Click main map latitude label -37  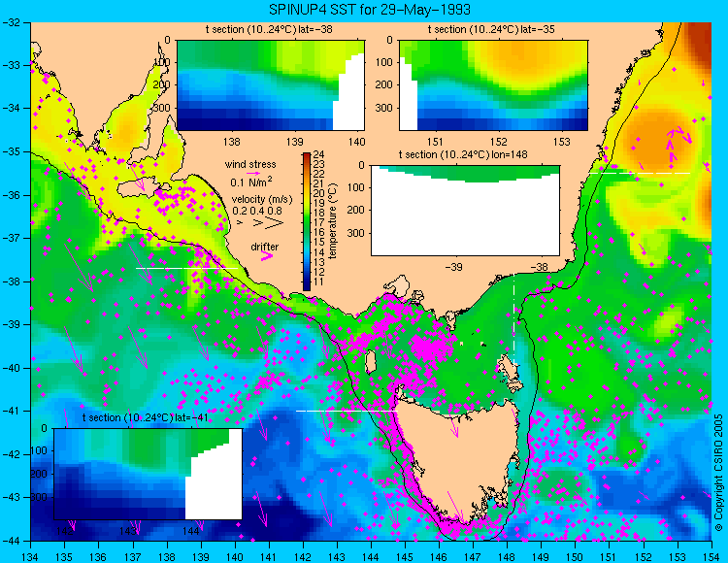point(11,238)
